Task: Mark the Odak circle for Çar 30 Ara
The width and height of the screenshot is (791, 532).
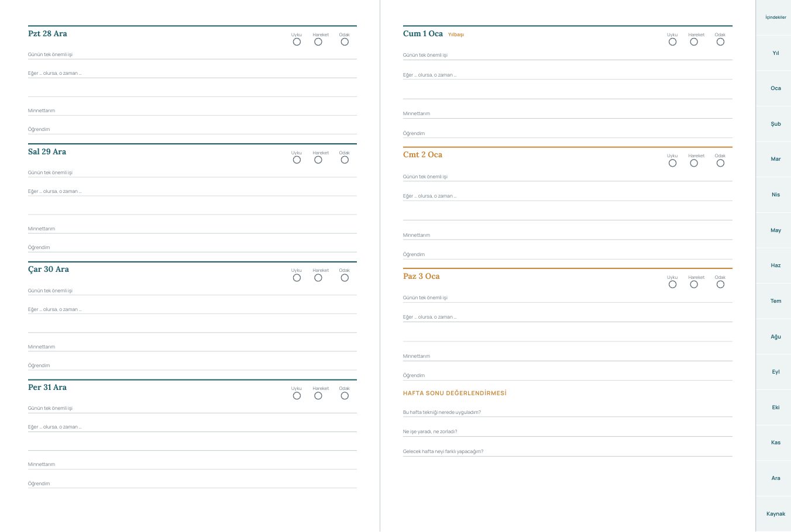Action: click(345, 278)
